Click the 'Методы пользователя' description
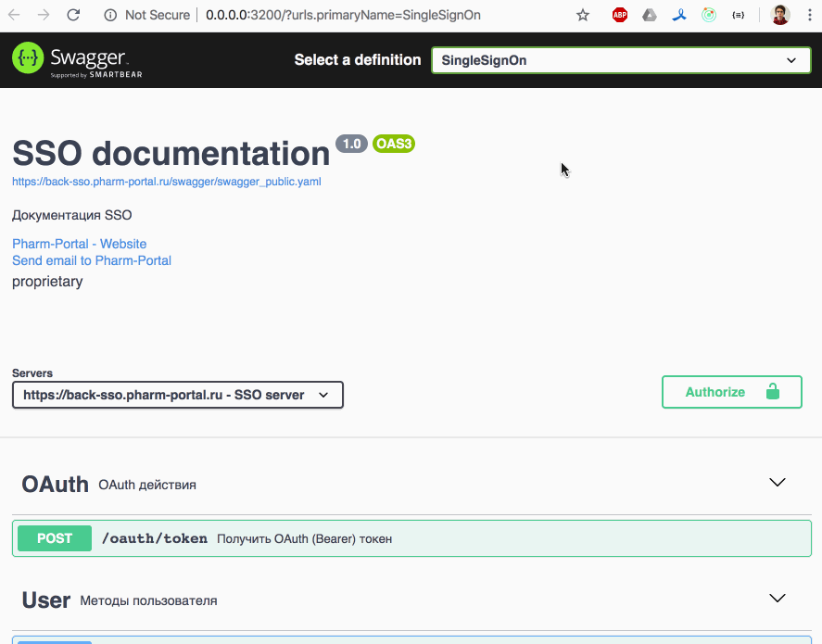Viewport: 822px width, 644px height. tap(148, 600)
